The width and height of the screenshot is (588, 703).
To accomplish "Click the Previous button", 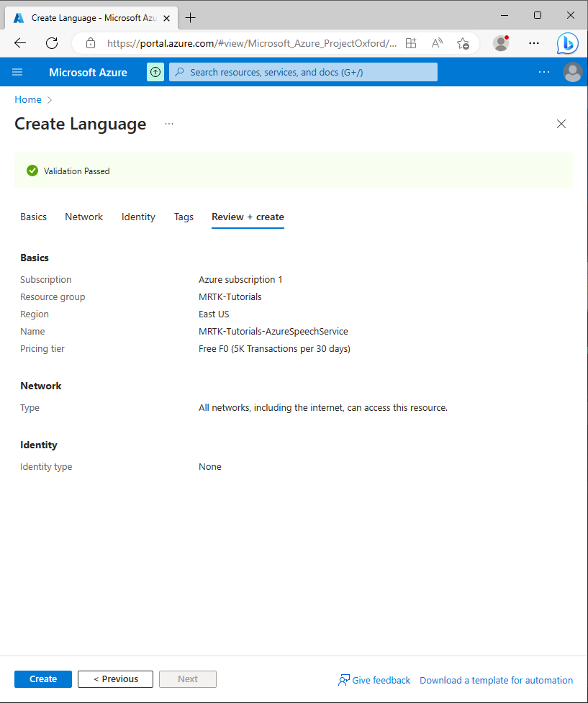I will coord(115,679).
